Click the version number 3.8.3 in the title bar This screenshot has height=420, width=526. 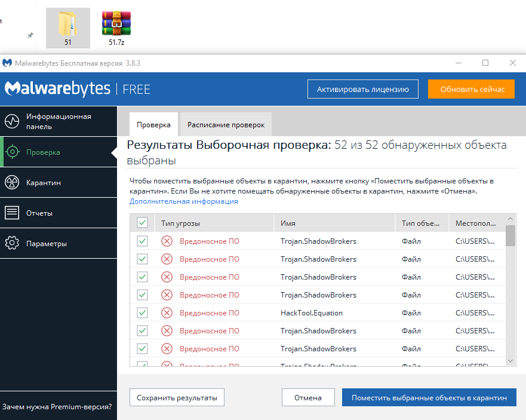pyautogui.click(x=133, y=63)
